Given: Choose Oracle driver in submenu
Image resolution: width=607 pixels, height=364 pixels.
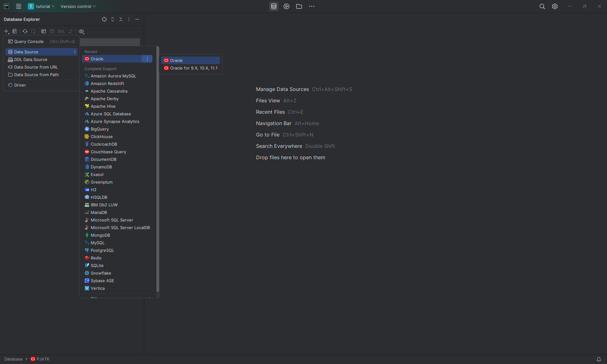Looking at the screenshot, I should pos(191,60).
